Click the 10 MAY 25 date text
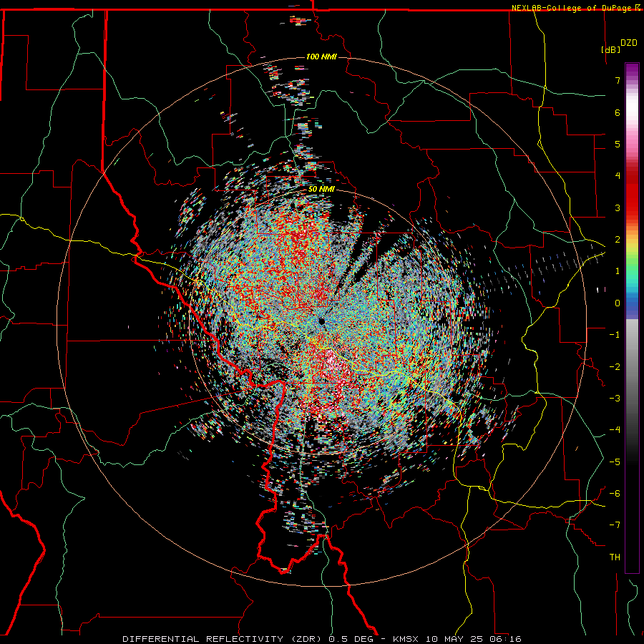 point(456,639)
